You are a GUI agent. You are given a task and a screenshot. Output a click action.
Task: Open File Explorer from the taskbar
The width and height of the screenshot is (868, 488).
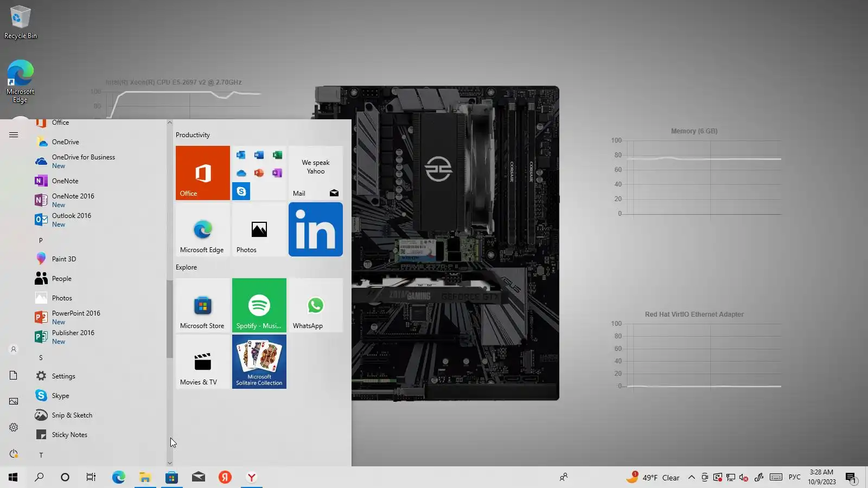pyautogui.click(x=145, y=477)
